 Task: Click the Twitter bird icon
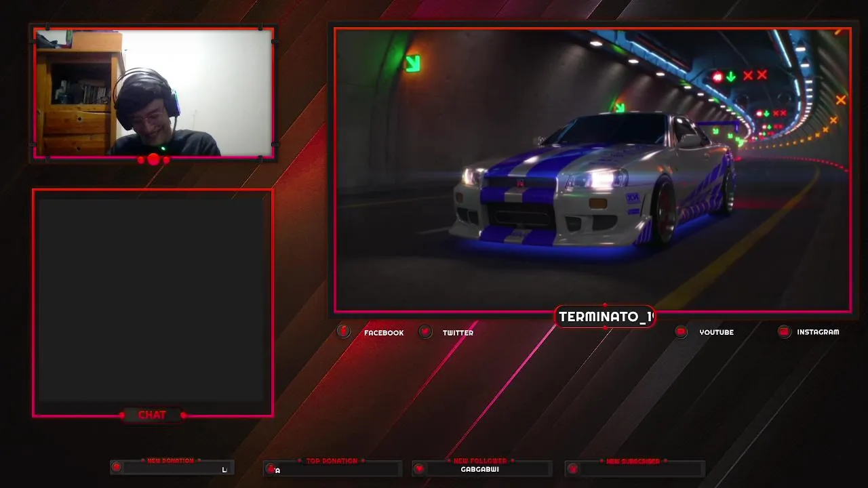pos(425,331)
